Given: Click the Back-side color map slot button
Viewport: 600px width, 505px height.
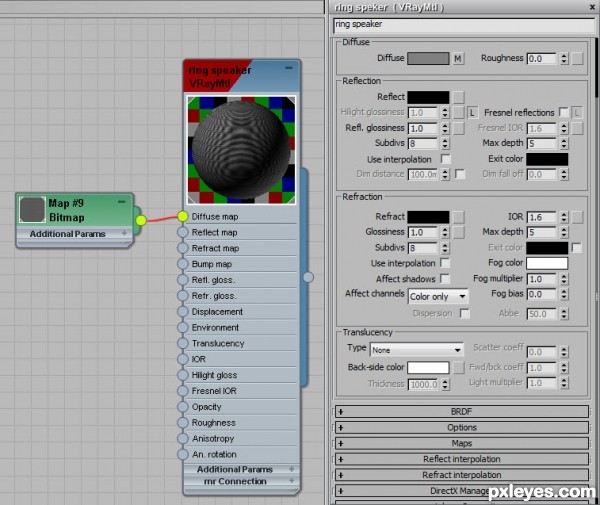Looking at the screenshot, I should click(x=459, y=368).
